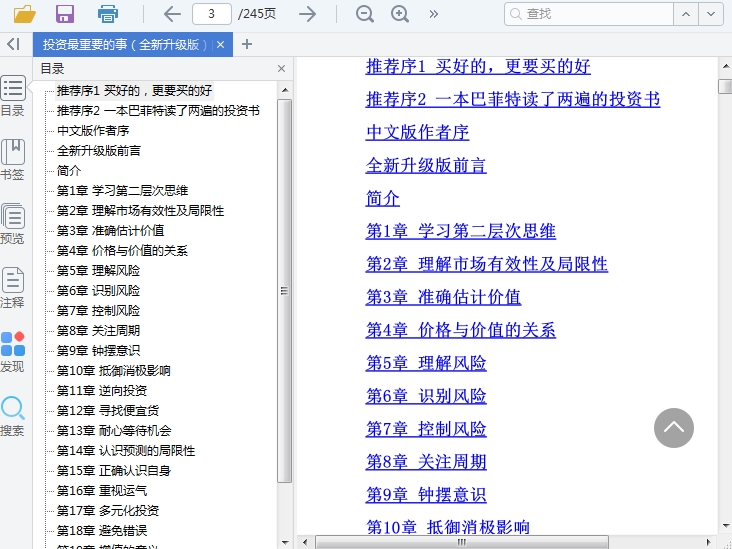Select outline item 第14章 认识预测的局限性

click(126, 450)
